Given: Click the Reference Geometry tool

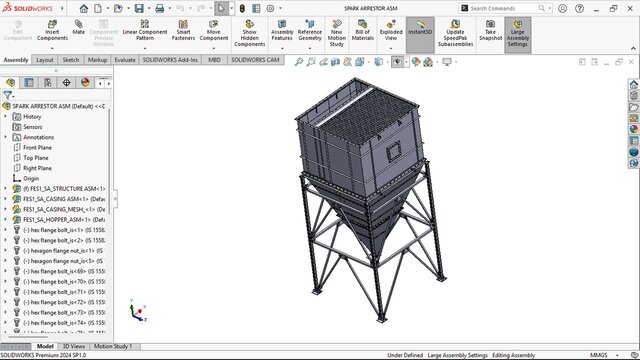Looking at the screenshot, I should [x=309, y=31].
